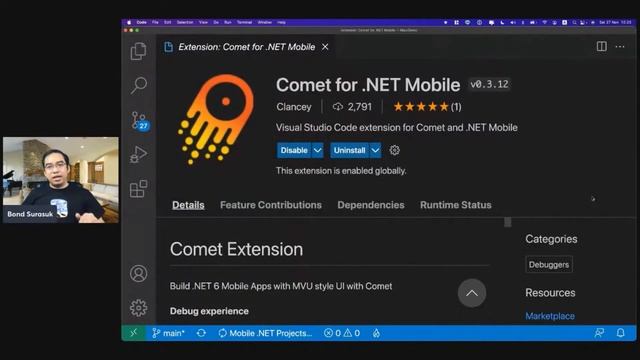The width and height of the screenshot is (640, 360).
Task: Click the Comet Extension heading
Action: click(236, 249)
